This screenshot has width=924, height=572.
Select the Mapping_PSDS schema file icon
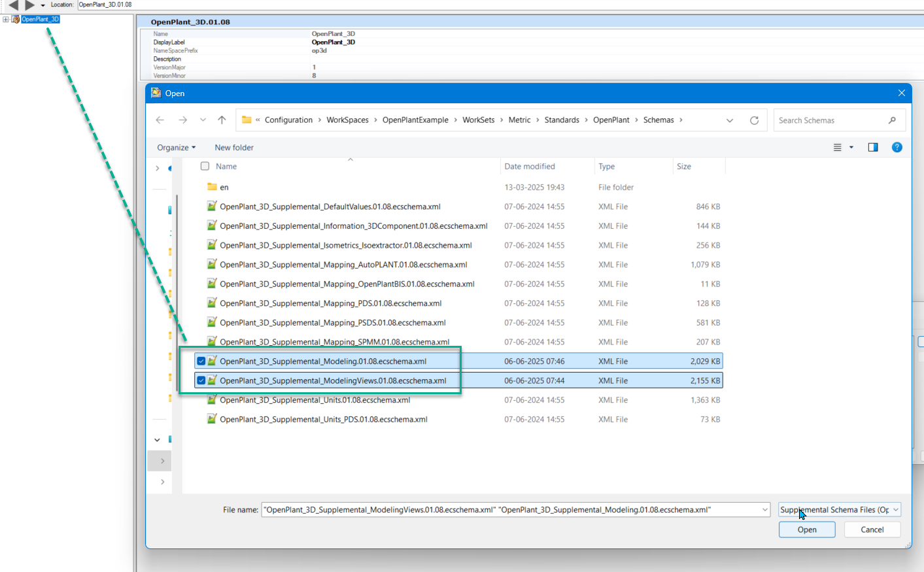click(212, 322)
